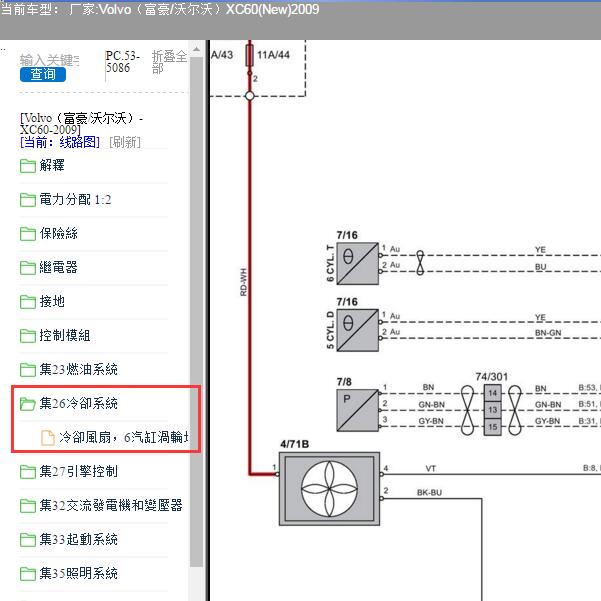Open the 保險絲 fuse folder
The image size is (601, 601).
tap(58, 233)
